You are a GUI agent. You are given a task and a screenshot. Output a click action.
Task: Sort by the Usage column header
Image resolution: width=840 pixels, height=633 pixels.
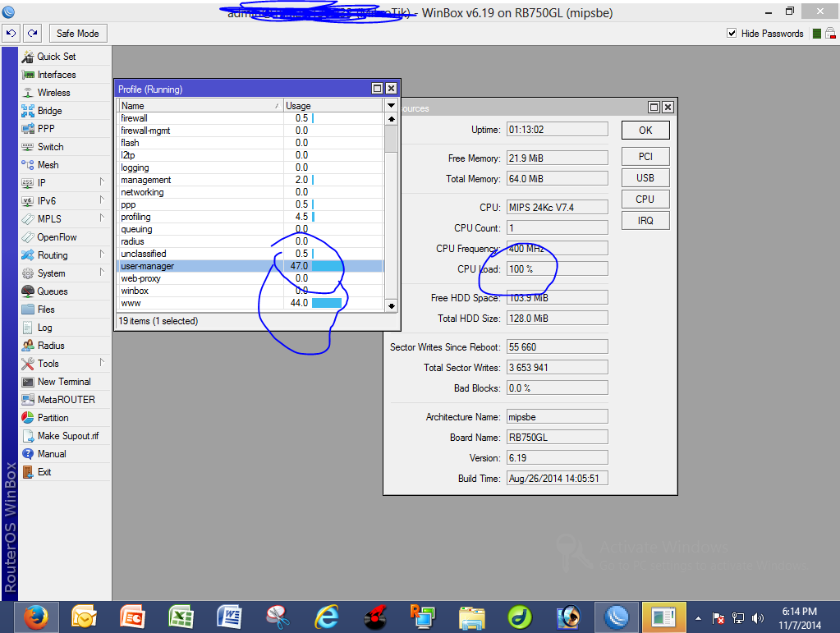[333, 105]
